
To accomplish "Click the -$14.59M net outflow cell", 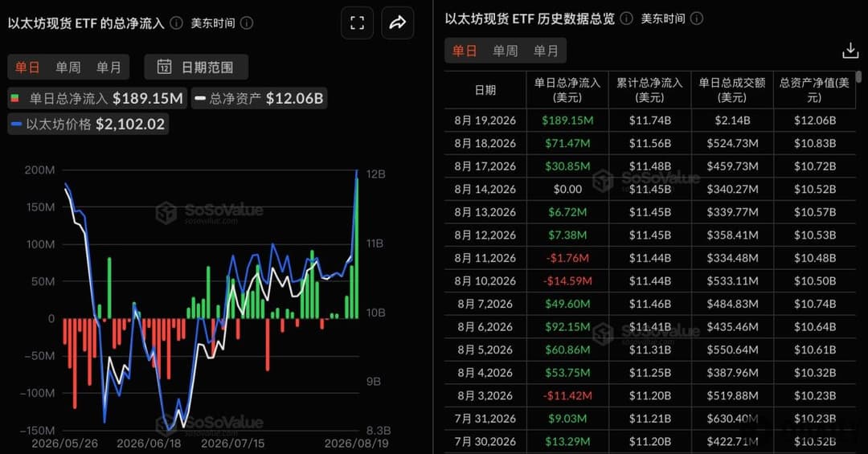I will click(x=567, y=281).
